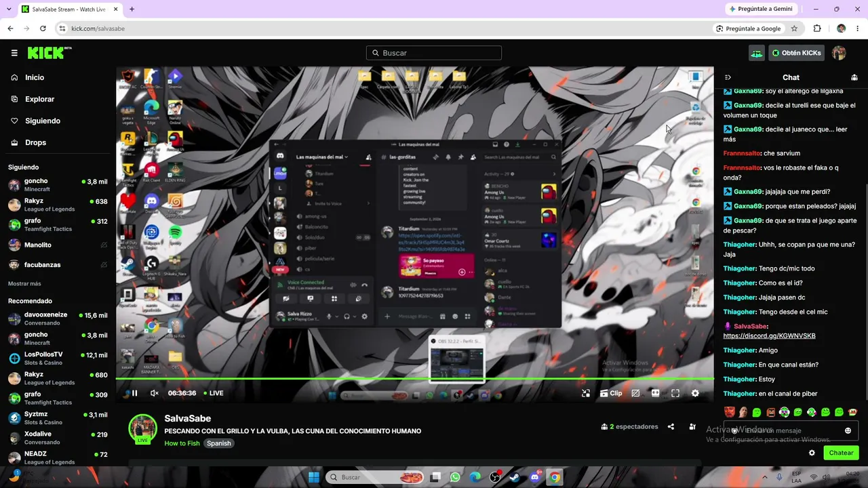The width and height of the screenshot is (868, 488).
Task: Open Manolito offline channel
Action: 58,245
